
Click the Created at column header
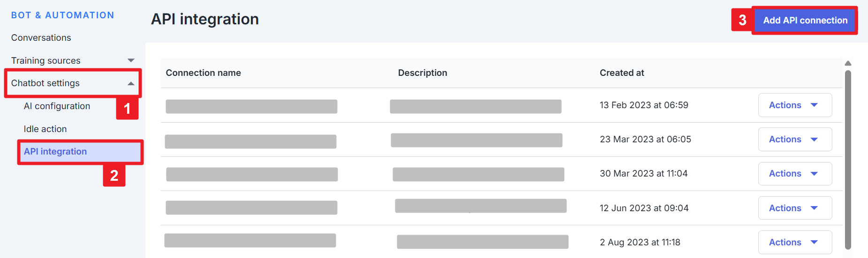tap(621, 73)
